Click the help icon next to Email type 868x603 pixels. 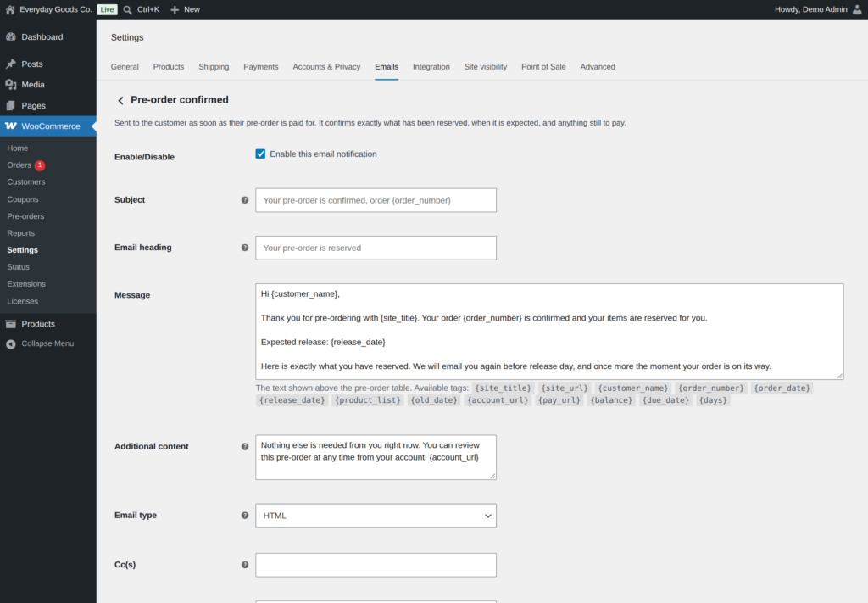[x=245, y=515]
